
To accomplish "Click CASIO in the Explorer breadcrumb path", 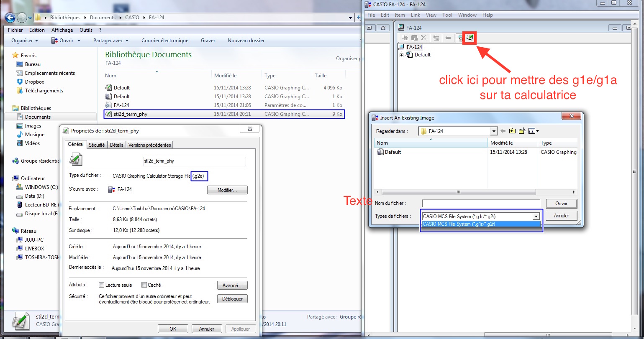I will pyautogui.click(x=133, y=18).
